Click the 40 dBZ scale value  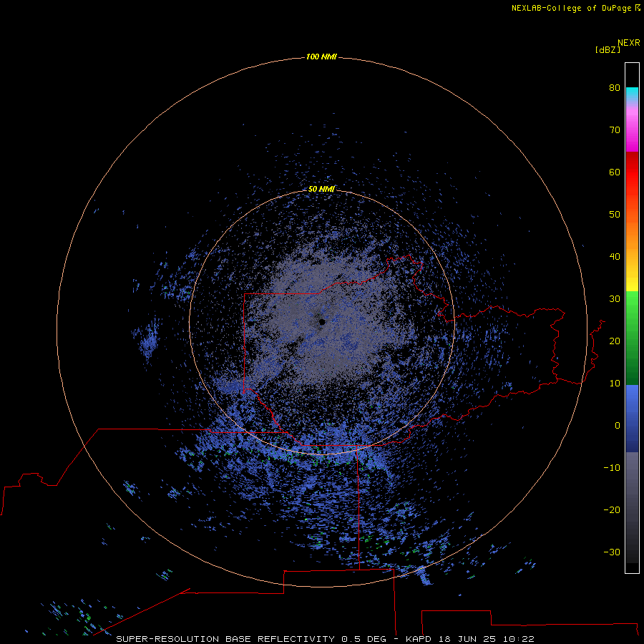click(615, 257)
